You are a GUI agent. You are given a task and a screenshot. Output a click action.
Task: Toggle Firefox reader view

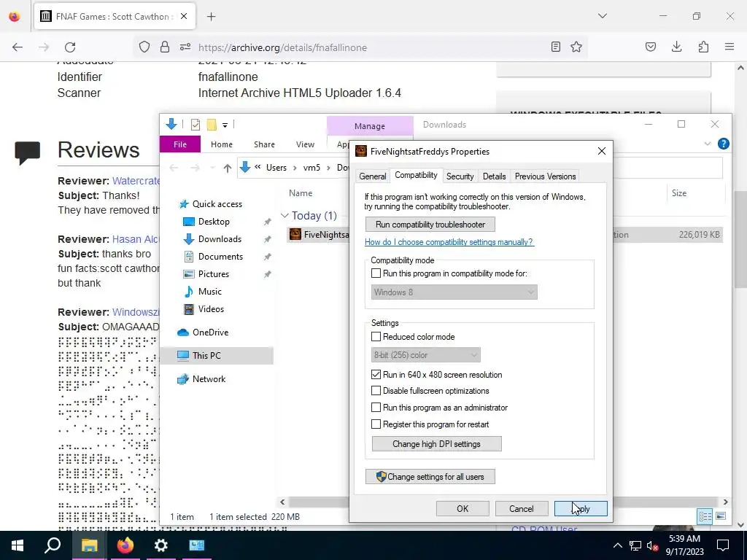tap(555, 47)
